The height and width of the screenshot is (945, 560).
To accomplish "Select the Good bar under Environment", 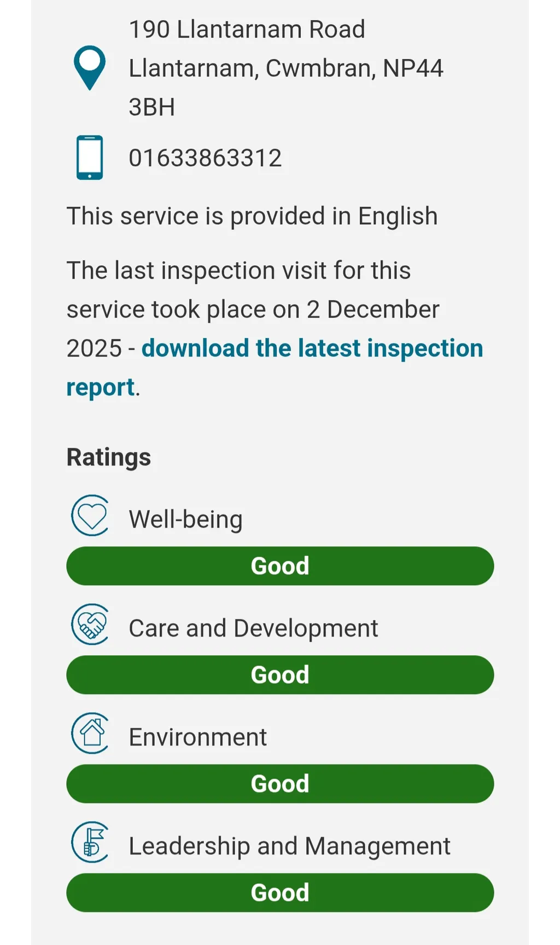I will point(280,784).
